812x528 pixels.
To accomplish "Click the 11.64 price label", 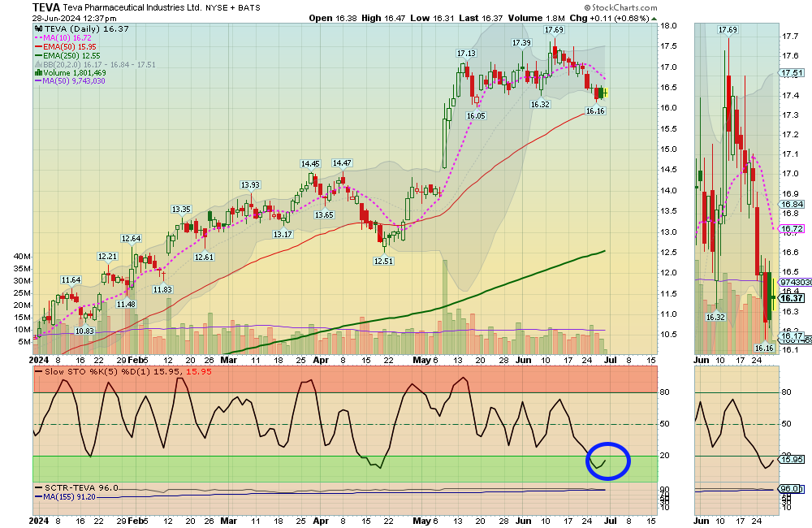I will (x=71, y=279).
